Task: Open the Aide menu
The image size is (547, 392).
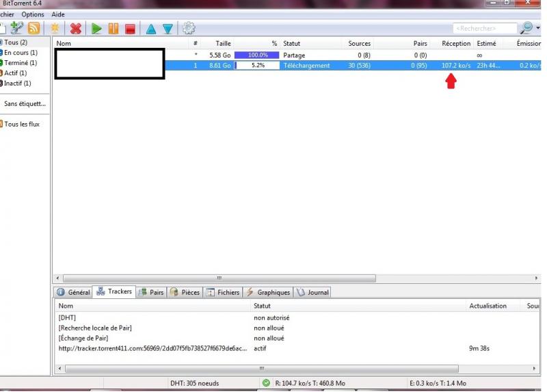Action: coord(59,14)
